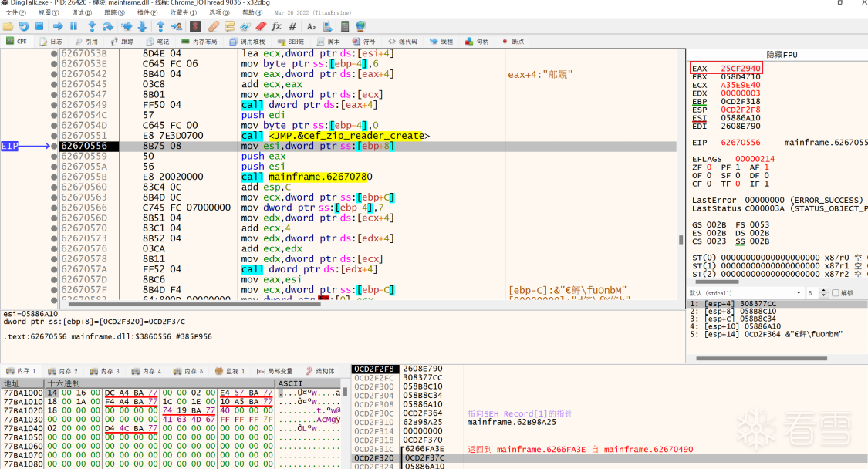
Task: Click the EAX register value 25CF2940
Action: click(741, 69)
